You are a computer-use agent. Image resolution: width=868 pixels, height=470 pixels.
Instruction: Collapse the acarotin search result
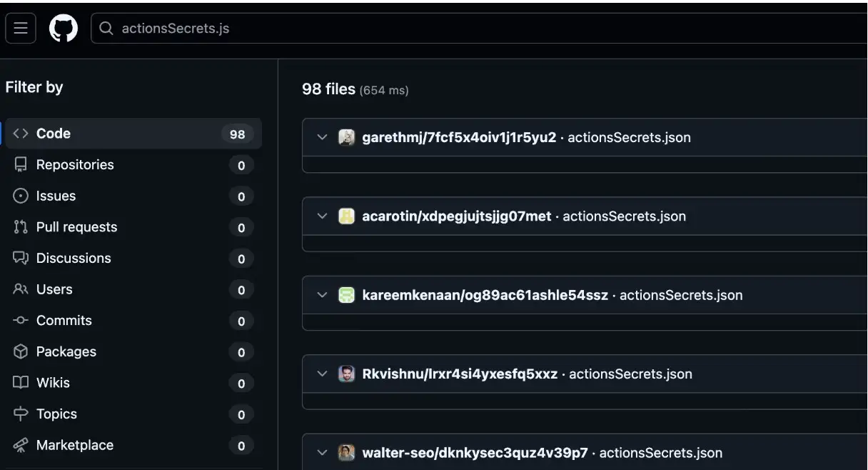[321, 216]
